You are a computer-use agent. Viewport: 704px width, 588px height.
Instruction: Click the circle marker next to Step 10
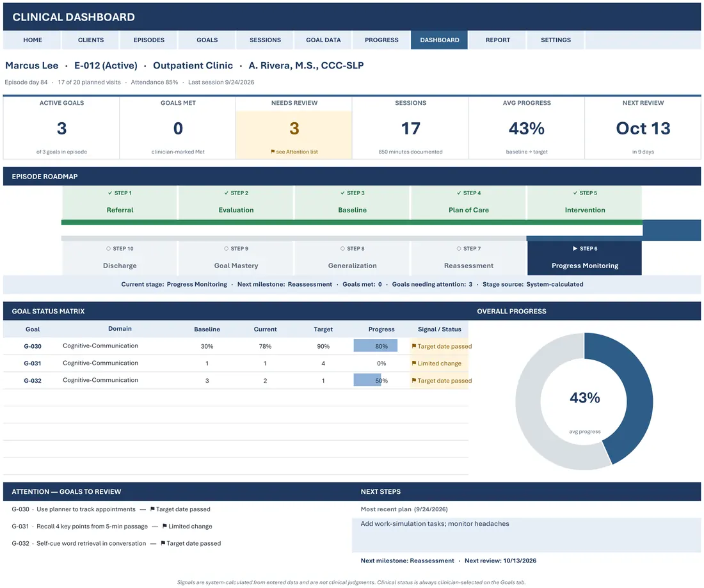click(109, 249)
